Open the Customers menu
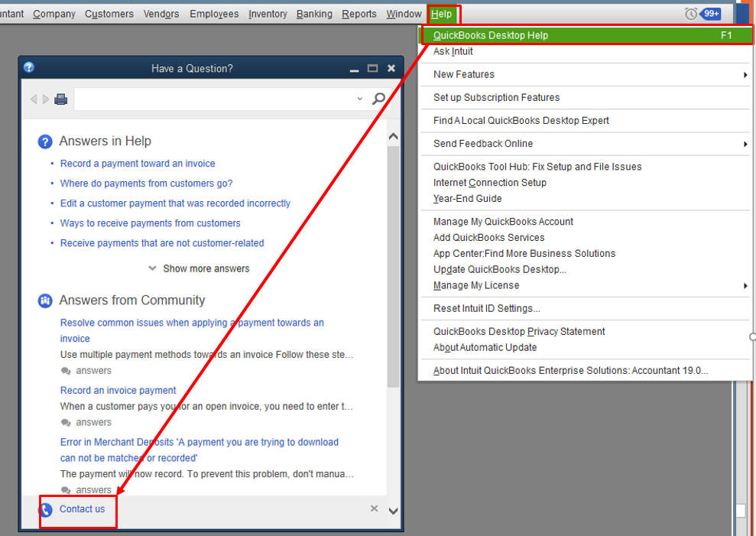Screen dimensions: 756x536 tap(109, 14)
